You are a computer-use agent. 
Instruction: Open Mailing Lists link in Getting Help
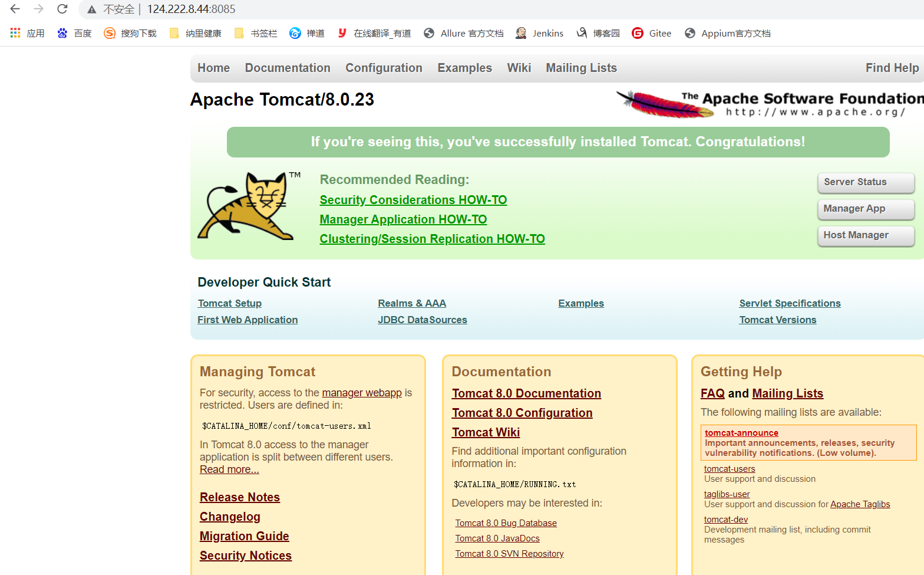788,393
